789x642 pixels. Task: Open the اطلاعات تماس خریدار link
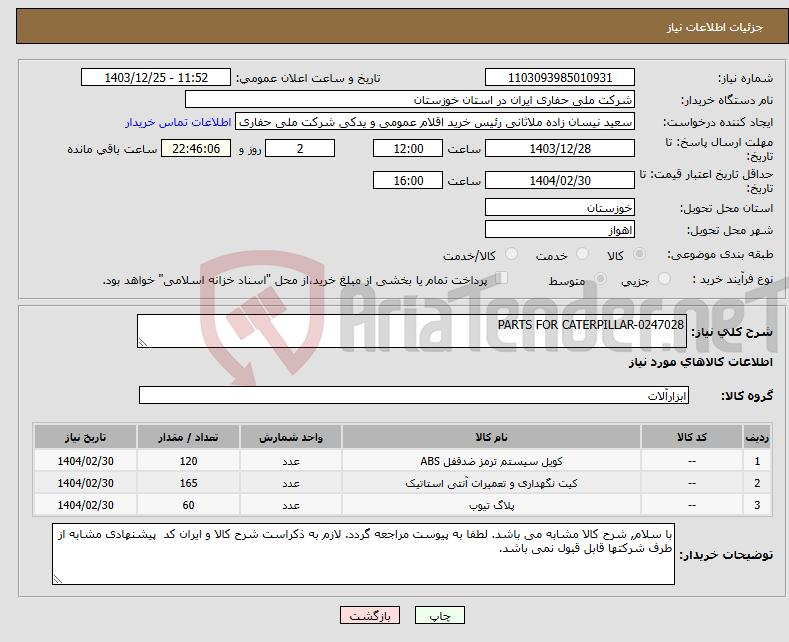click(x=178, y=122)
